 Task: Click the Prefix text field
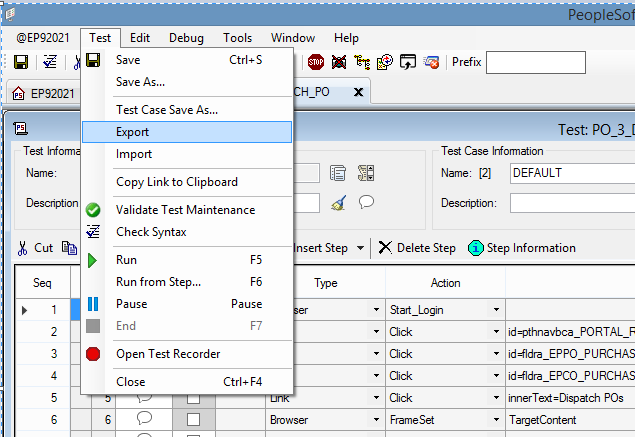(535, 62)
